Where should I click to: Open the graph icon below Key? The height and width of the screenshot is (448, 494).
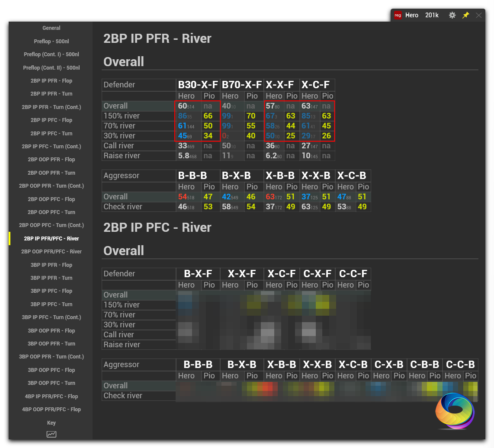click(x=51, y=434)
